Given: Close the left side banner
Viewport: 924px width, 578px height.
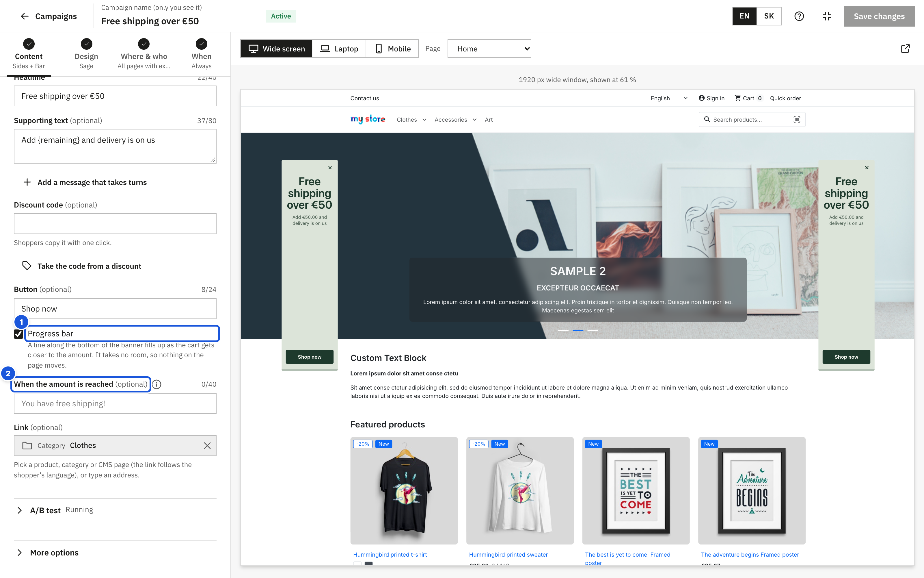Looking at the screenshot, I should [330, 168].
